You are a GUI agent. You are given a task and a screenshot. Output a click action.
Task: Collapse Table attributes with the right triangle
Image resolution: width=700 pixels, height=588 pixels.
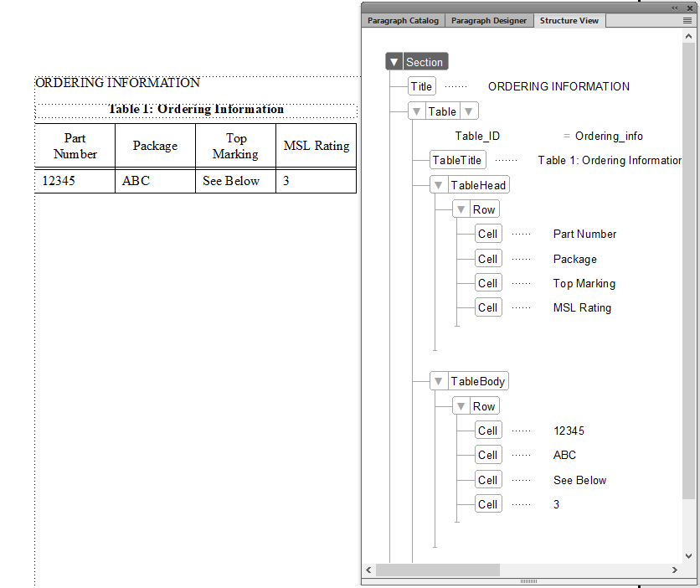(469, 111)
